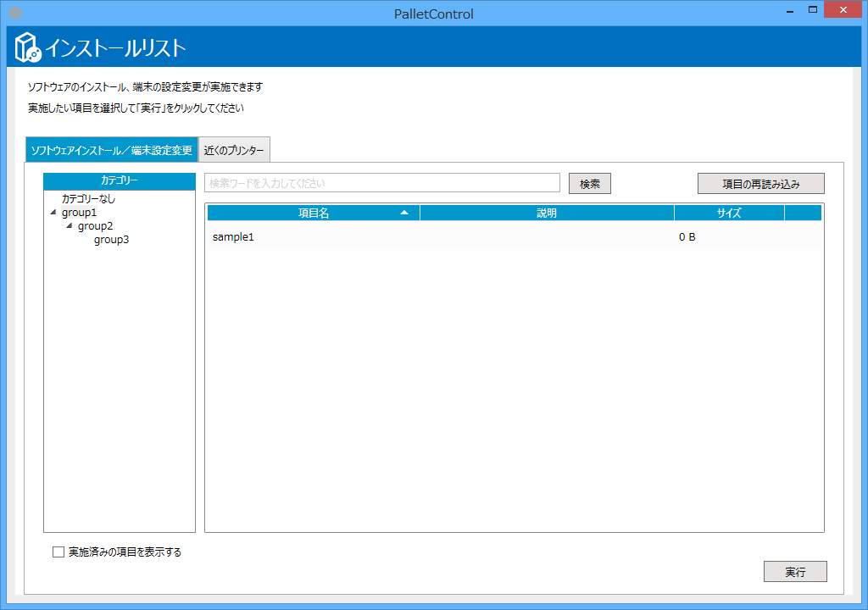Toggle 実施済みの項目を表示する checkbox
Screen dimensions: 868x610
[58, 552]
